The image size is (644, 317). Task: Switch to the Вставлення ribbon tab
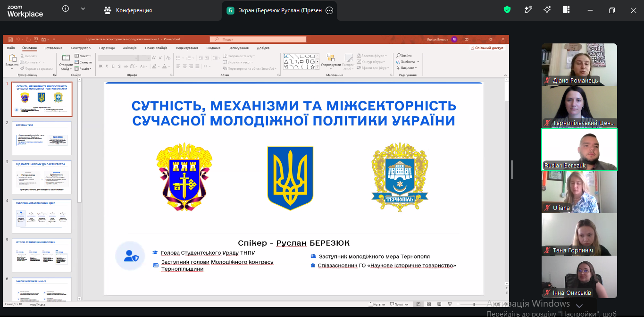tap(53, 48)
